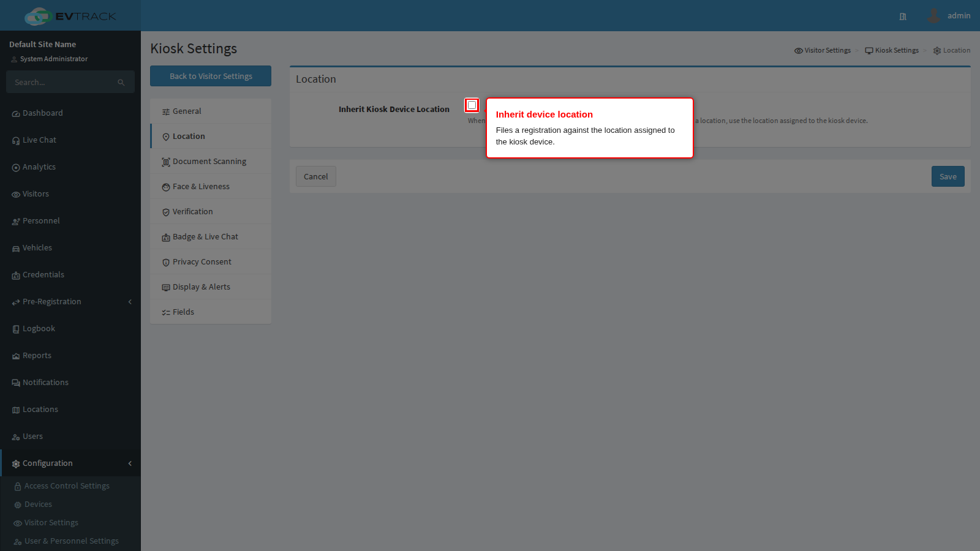
Task: Click the Save button
Action: (x=948, y=176)
